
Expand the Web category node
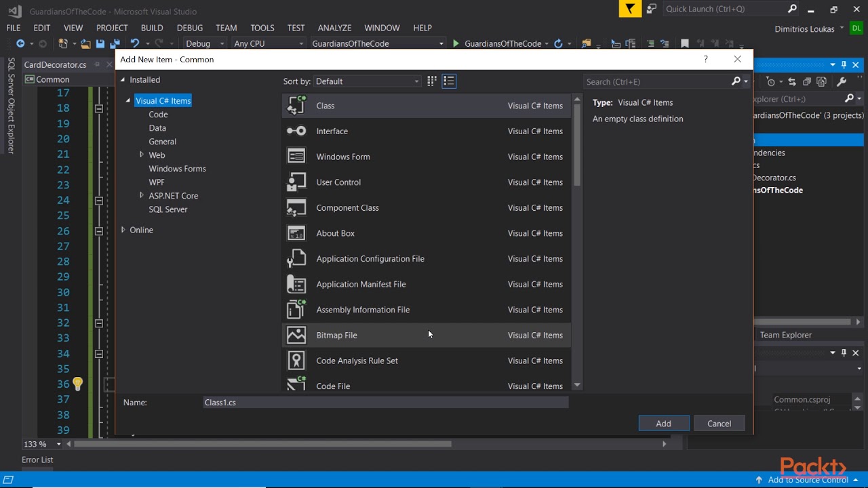(x=141, y=155)
